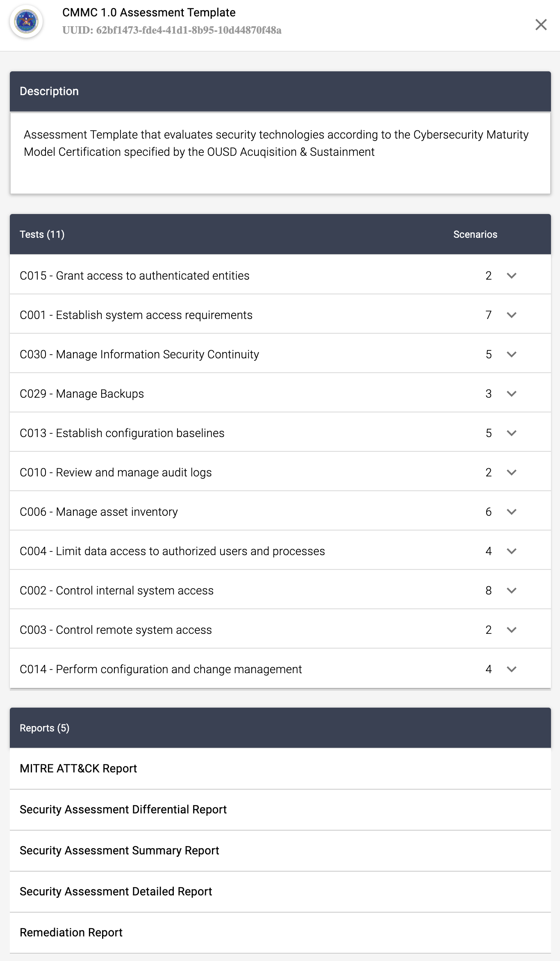The image size is (560, 961).
Task: Select Security Assessment Summary Report
Action: (x=119, y=851)
